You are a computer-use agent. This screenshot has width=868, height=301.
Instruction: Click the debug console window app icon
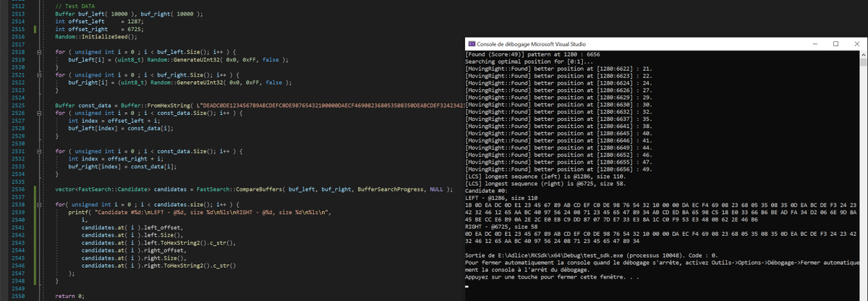(471, 44)
